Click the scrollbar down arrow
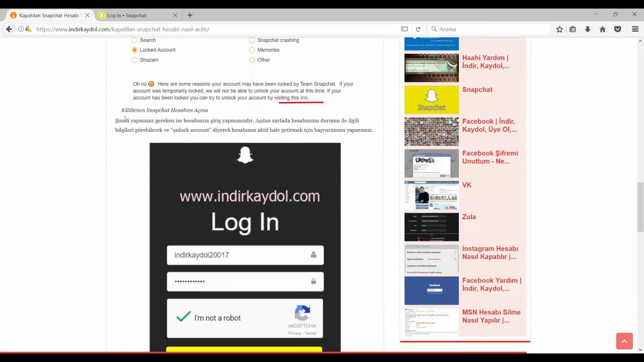This screenshot has width=644, height=362. (x=640, y=349)
